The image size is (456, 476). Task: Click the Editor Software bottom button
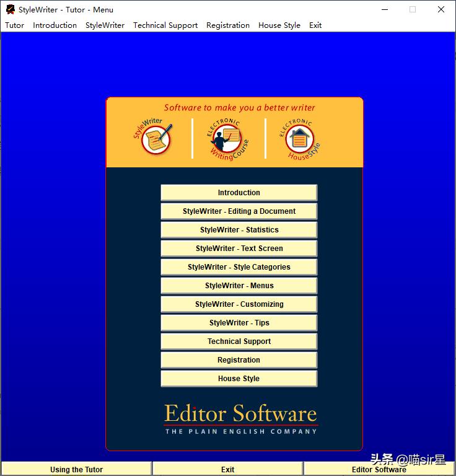[379, 469]
